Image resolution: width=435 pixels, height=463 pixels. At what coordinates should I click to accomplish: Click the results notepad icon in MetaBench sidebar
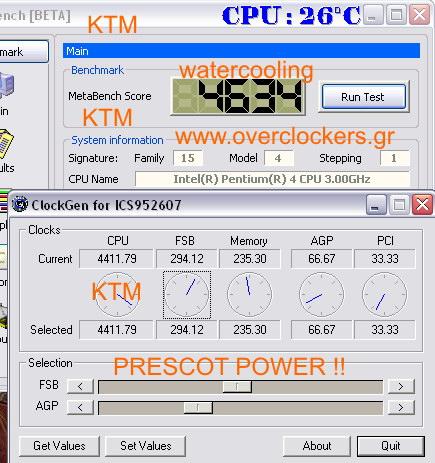coord(6,144)
